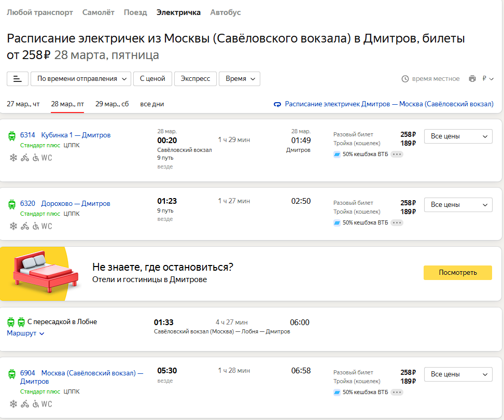Click the snowflake icon on train 6904
The width and height of the screenshot is (504, 420).
(13, 404)
